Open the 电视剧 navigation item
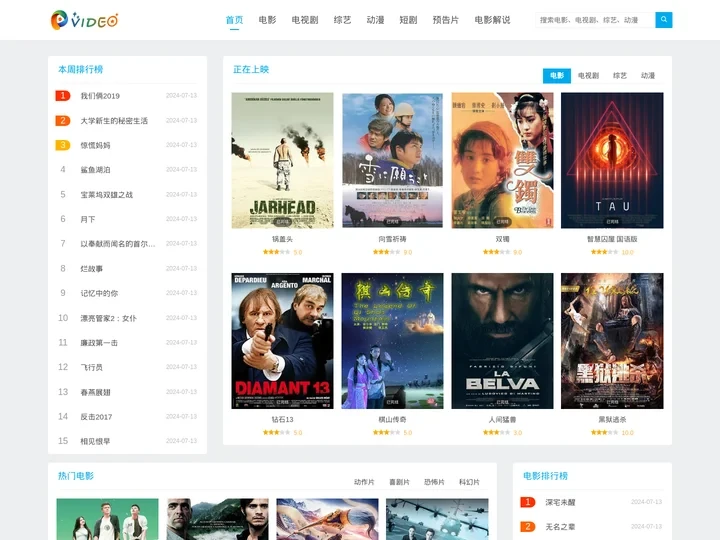This screenshot has width=720, height=540. [x=305, y=20]
